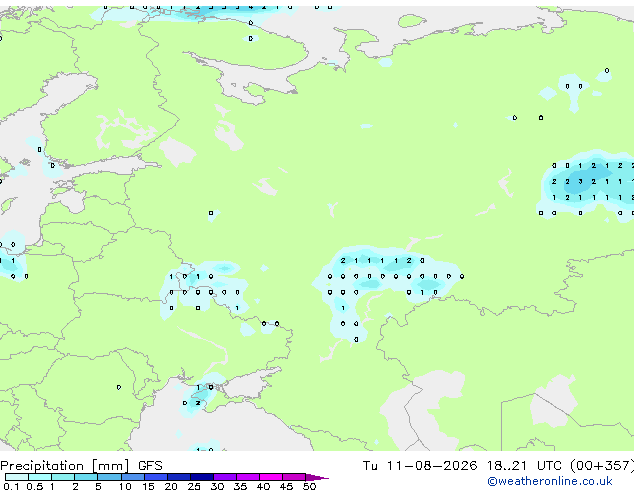
Task: Click the '3' precipitation value in eastern cluster
Action: pyautogui.click(x=580, y=182)
